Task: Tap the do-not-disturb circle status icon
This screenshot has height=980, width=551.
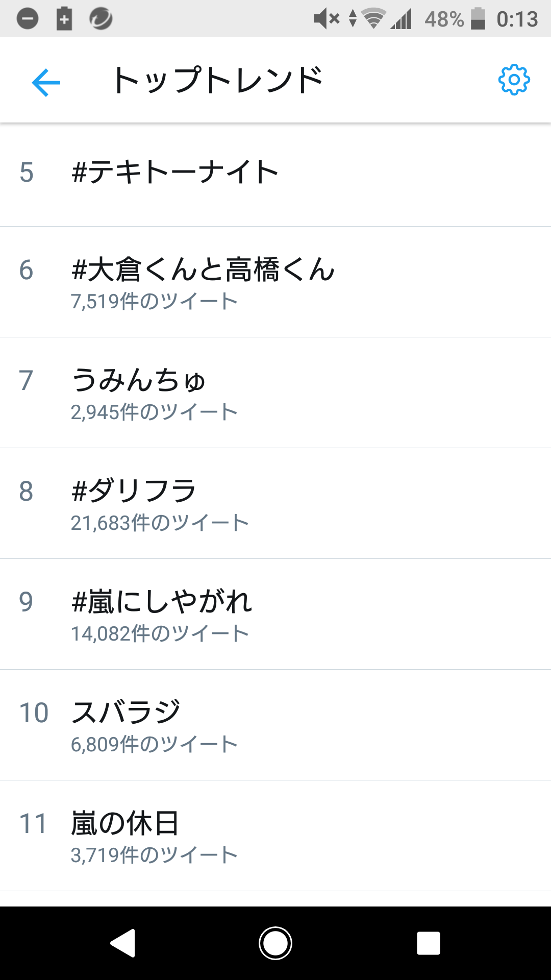Action: [x=28, y=19]
